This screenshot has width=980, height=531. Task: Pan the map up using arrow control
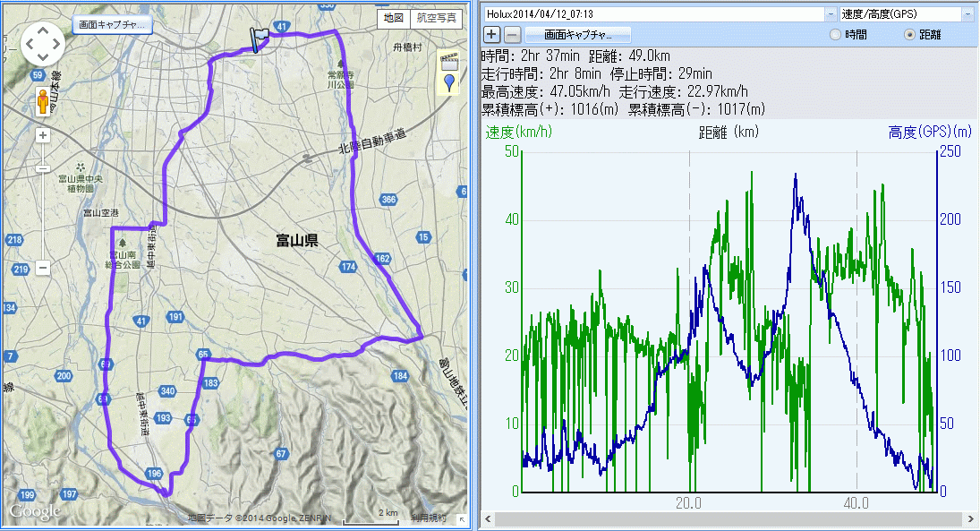pos(42,29)
